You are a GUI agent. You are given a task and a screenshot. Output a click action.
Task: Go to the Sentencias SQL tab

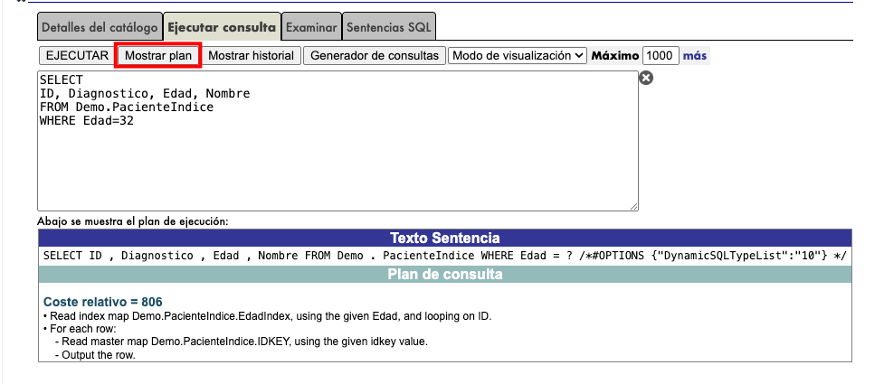click(388, 27)
